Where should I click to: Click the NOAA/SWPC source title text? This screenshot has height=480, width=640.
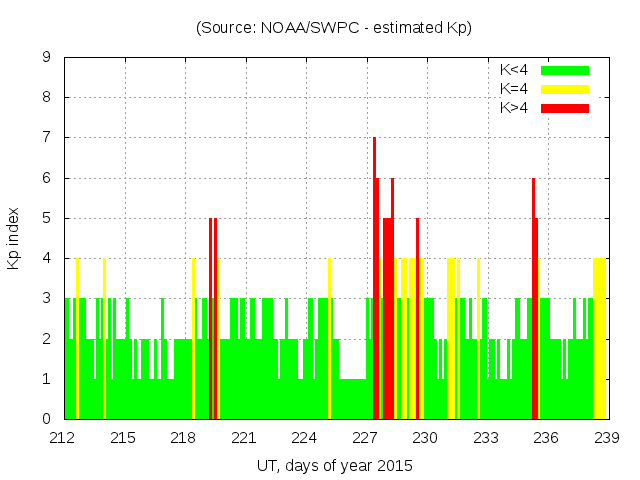pyautogui.click(x=334, y=28)
